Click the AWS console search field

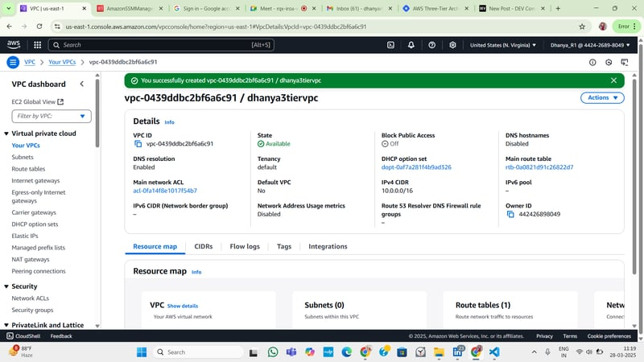162,45
